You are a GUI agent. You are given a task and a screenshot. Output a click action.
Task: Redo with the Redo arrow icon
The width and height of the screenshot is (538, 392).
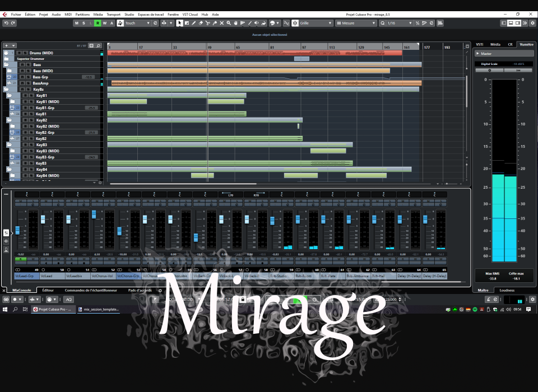point(13,23)
